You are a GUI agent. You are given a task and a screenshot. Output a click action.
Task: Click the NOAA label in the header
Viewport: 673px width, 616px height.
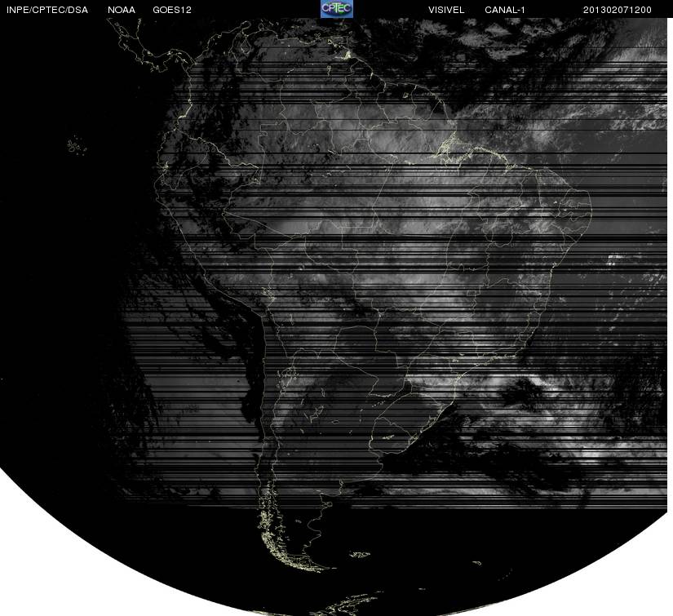pyautogui.click(x=122, y=10)
